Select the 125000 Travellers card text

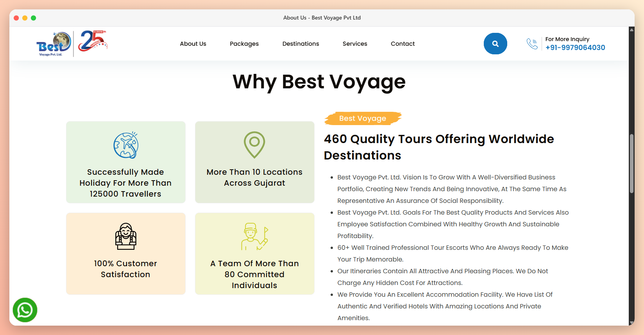pos(125,183)
